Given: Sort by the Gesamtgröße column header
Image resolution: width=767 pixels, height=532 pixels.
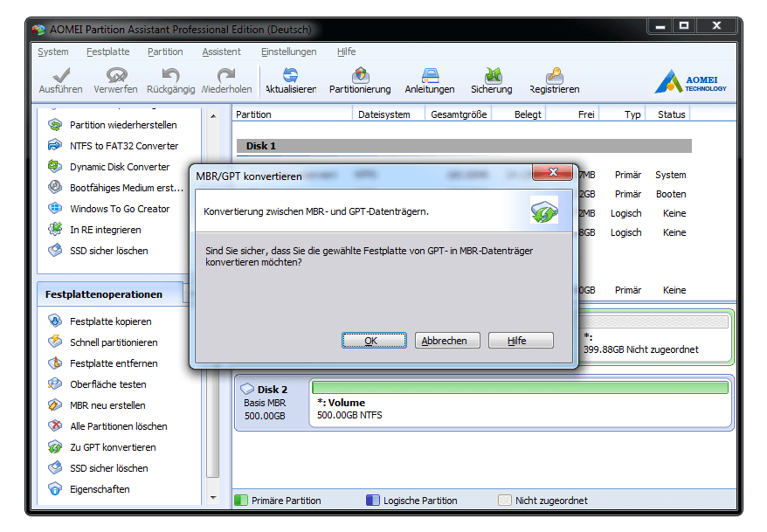Looking at the screenshot, I should (459, 114).
